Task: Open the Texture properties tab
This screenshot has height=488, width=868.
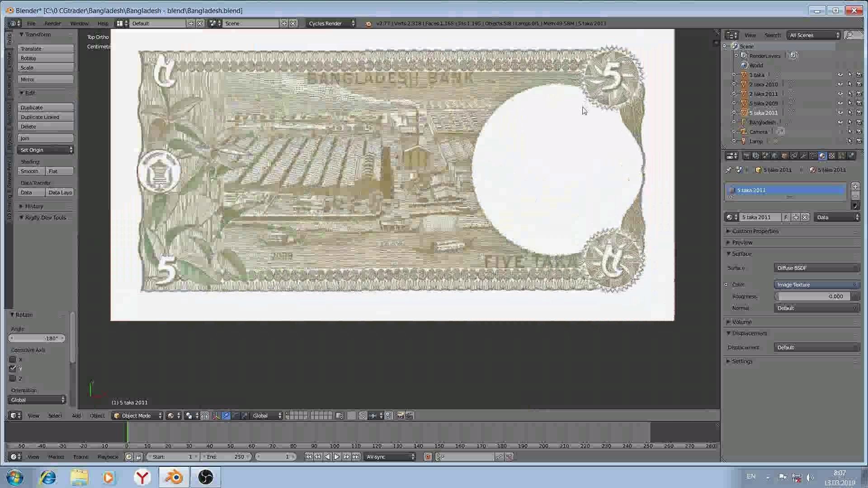Action: point(832,156)
